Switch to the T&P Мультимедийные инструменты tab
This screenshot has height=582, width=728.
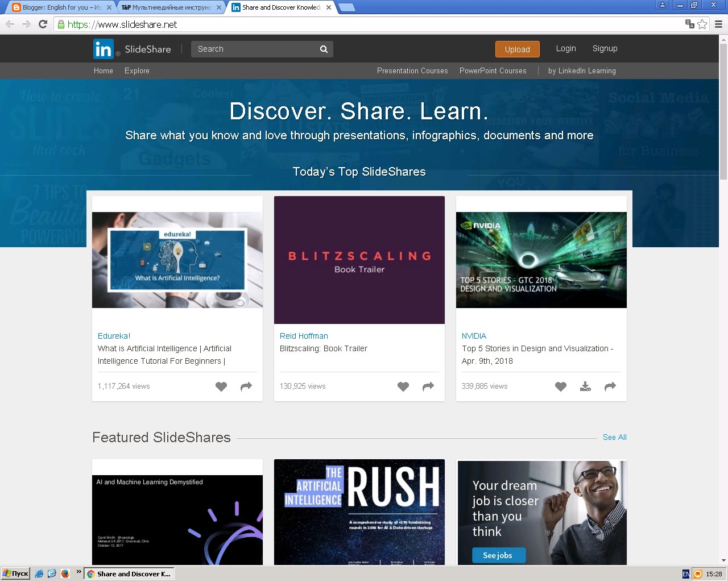click(x=170, y=7)
